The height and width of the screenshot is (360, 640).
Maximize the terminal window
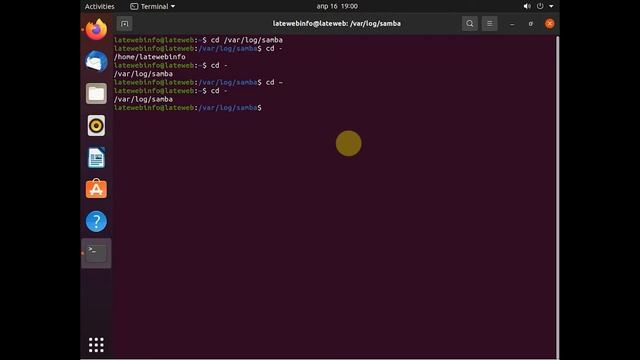point(531,24)
